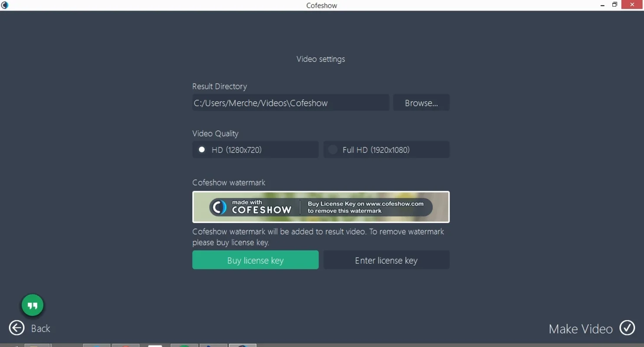Select Full HD (1920x1080) video quality

(x=386, y=150)
